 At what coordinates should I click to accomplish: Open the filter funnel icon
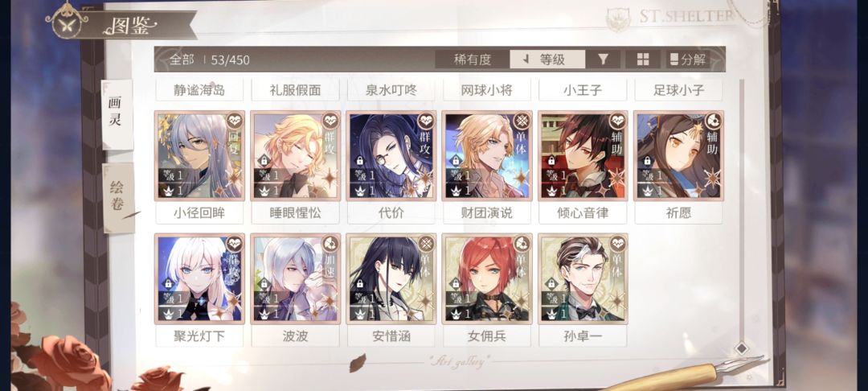tap(603, 60)
